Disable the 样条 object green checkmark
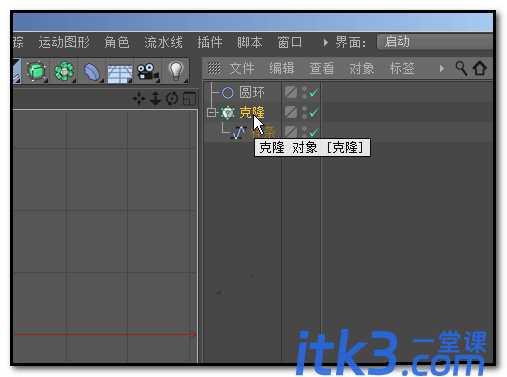The height and width of the screenshot is (377, 507). [x=314, y=132]
